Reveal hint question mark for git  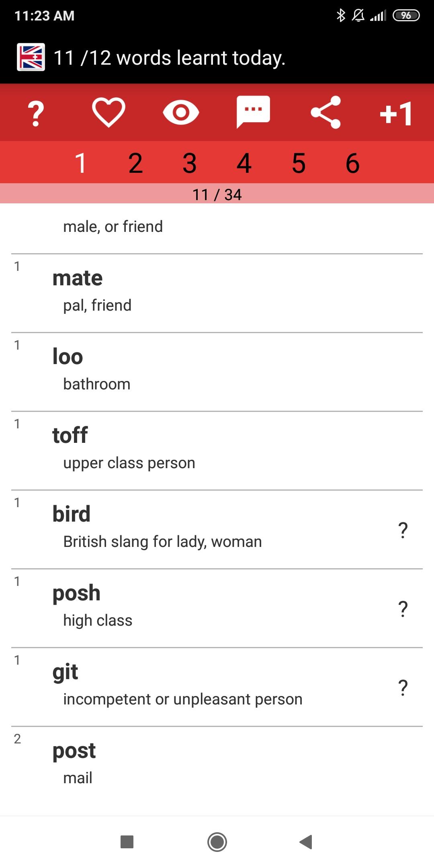click(403, 688)
